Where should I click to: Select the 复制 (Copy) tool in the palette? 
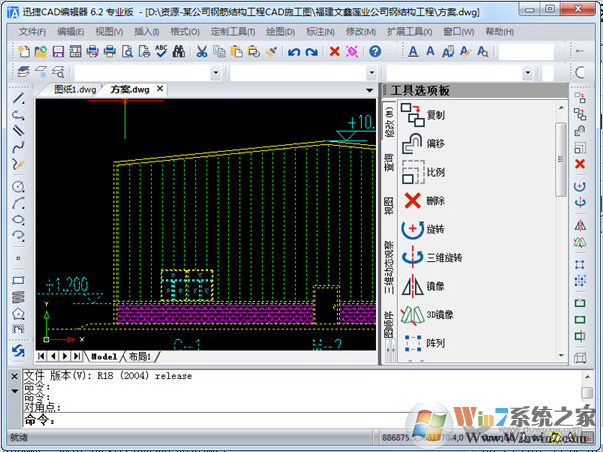(x=422, y=115)
